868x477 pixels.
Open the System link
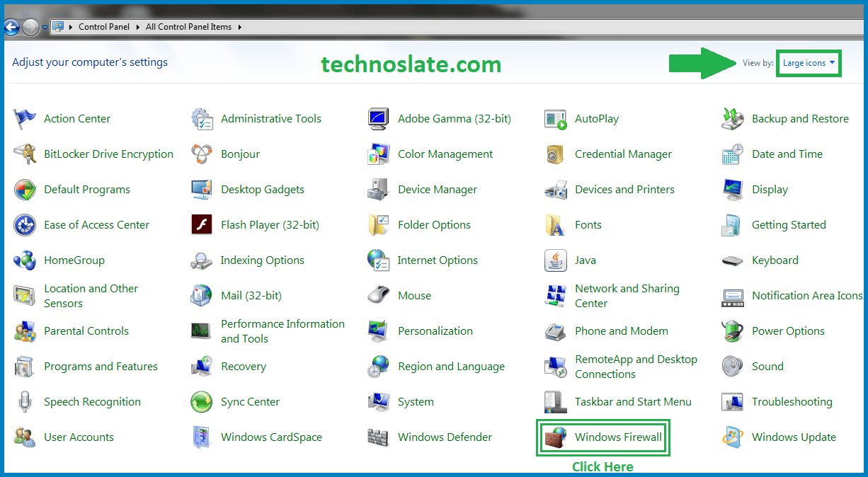click(x=416, y=402)
